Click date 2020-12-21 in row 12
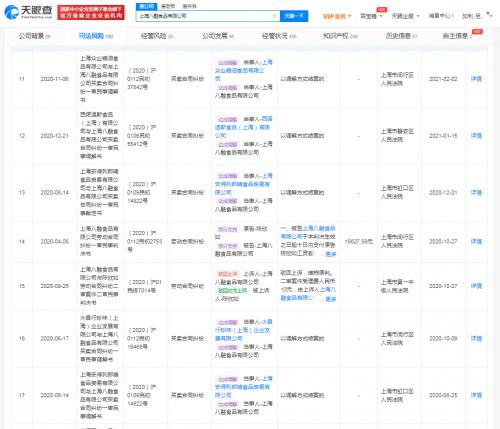This screenshot has width=500, height=429. coord(55,136)
